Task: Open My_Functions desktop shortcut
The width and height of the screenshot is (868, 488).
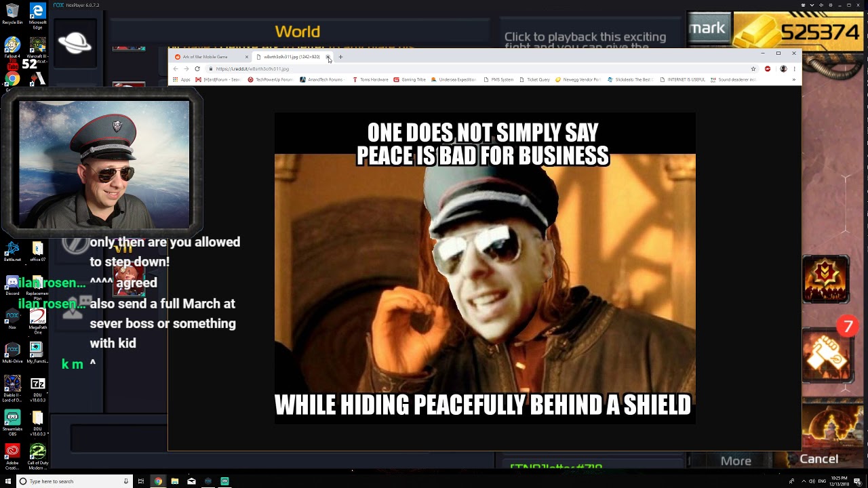Action: coord(37,352)
